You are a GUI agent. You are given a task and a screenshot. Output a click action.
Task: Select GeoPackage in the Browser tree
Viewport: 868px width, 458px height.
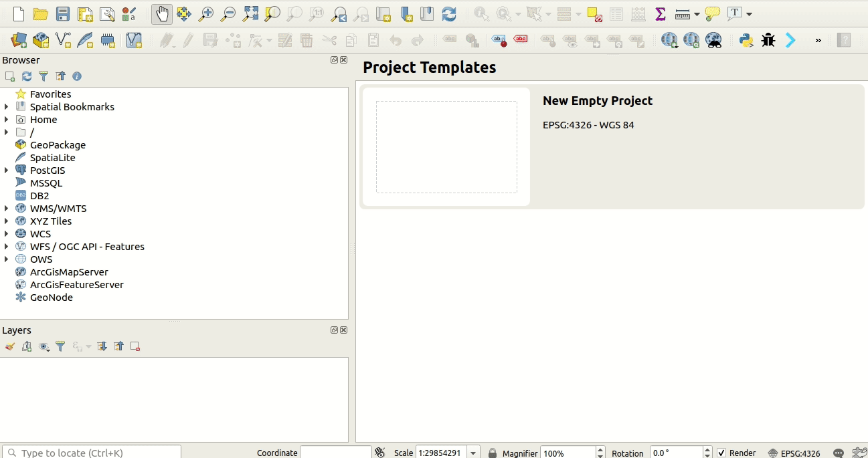(x=58, y=145)
